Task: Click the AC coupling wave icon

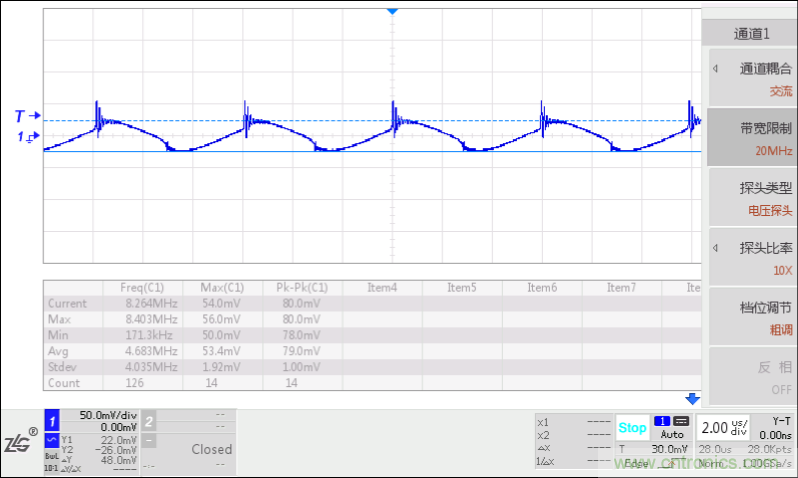Action: click(52, 440)
